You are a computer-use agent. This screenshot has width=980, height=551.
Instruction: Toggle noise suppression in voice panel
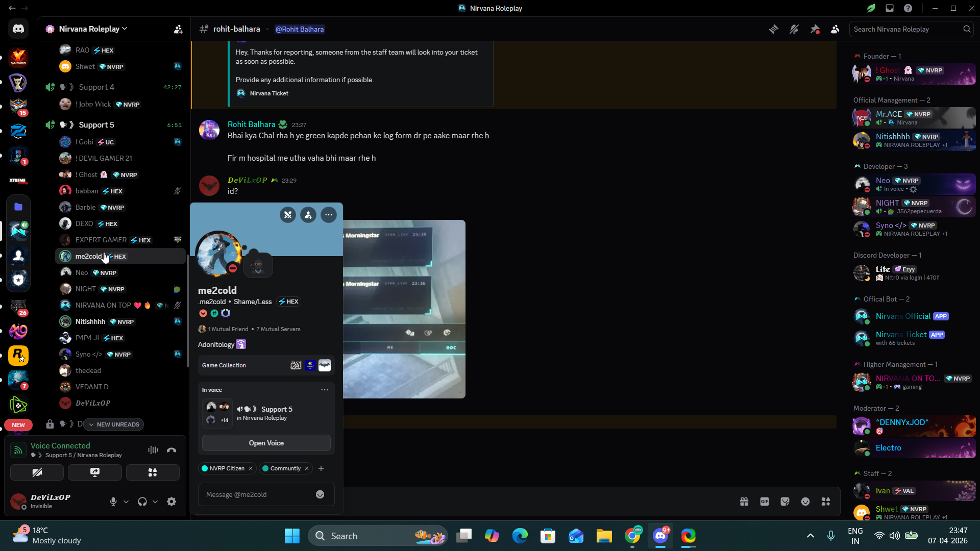tap(153, 450)
